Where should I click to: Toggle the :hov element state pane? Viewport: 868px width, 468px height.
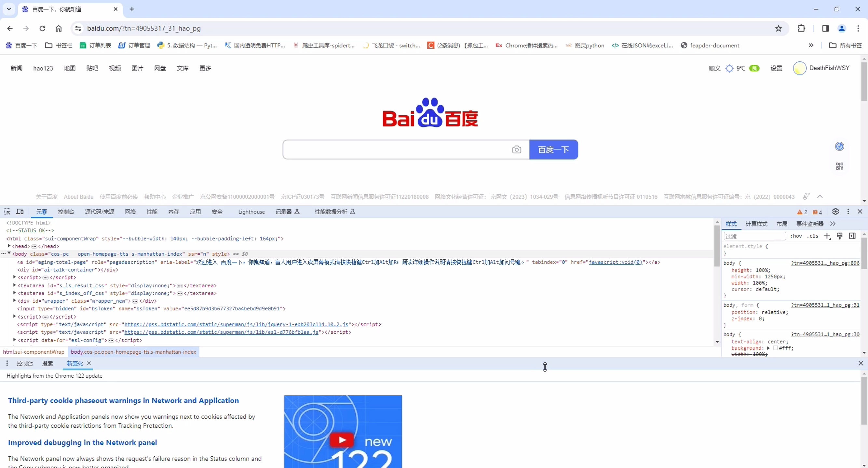[x=796, y=236]
